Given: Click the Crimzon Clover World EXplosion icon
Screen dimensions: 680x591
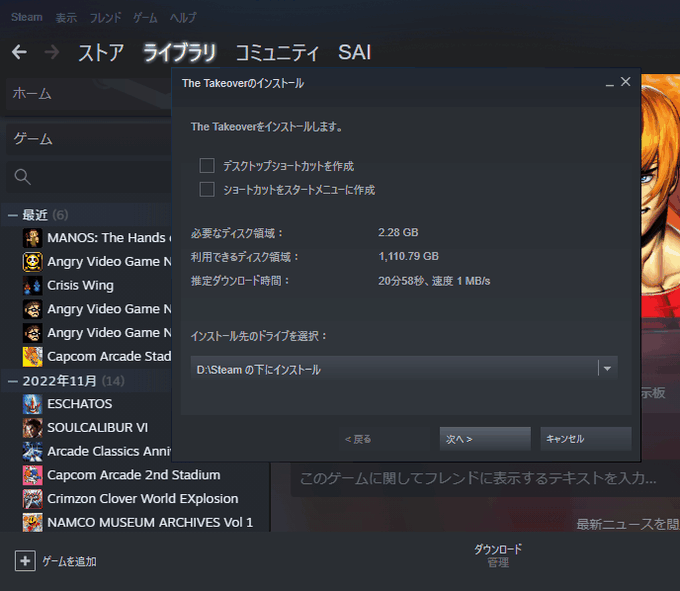Looking at the screenshot, I should point(33,499).
